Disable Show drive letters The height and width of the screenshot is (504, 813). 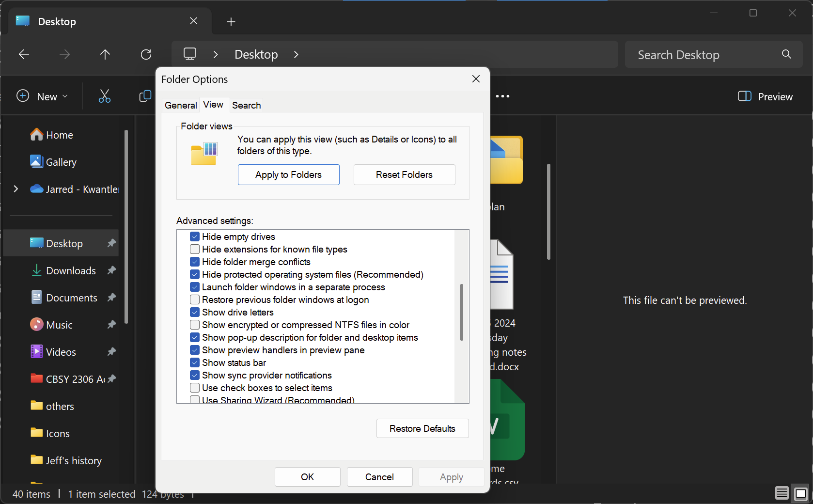(194, 312)
